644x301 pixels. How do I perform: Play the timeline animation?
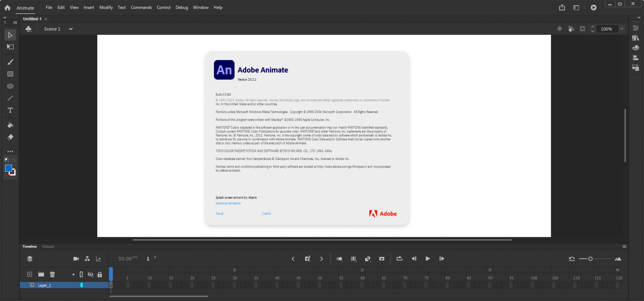tap(428, 259)
